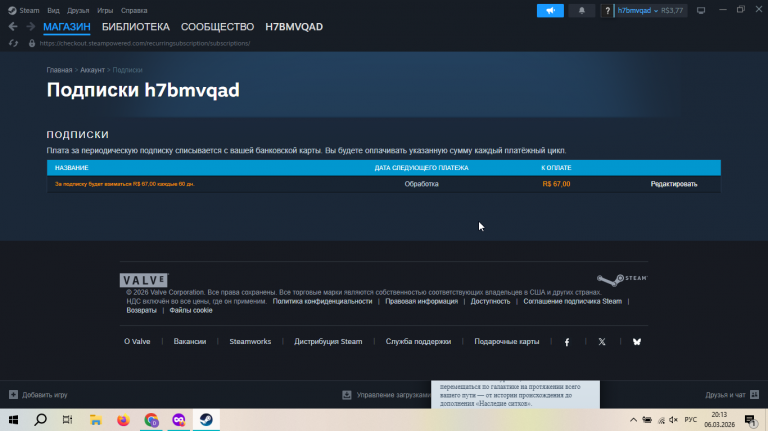Open the Вакансии footer link
This screenshot has width=768, height=431.
[x=190, y=341]
